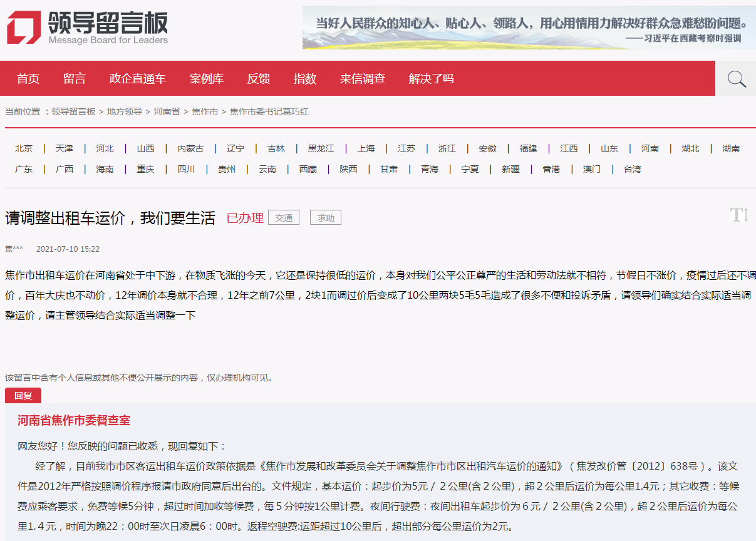Click the 交通 category tag
The image size is (756, 541).
coord(284,218)
